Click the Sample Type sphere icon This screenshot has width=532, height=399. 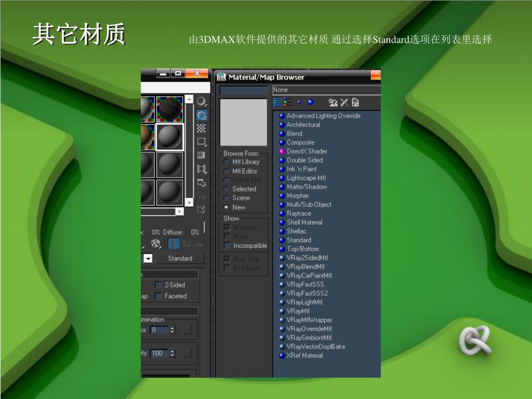coord(201,101)
